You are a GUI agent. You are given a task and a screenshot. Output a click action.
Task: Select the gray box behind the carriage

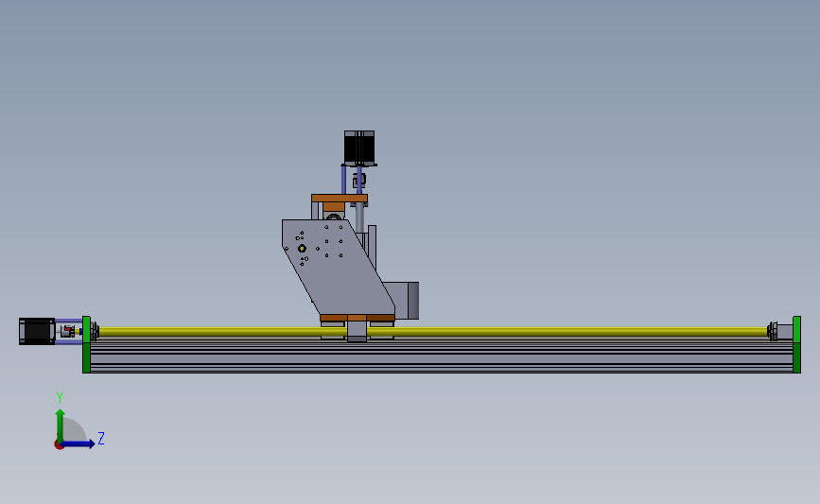coord(401,300)
